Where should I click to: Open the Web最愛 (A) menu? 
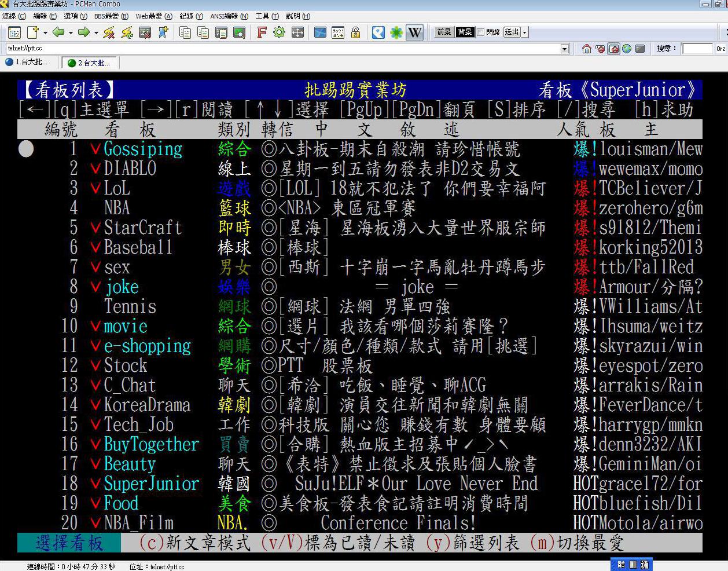coord(154,16)
